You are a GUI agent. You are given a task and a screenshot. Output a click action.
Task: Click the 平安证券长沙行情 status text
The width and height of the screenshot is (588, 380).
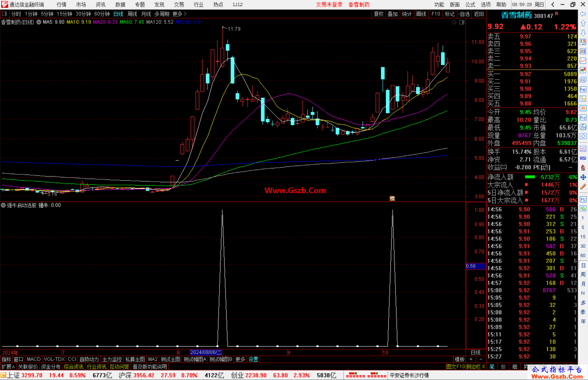pyautogui.click(x=409, y=375)
